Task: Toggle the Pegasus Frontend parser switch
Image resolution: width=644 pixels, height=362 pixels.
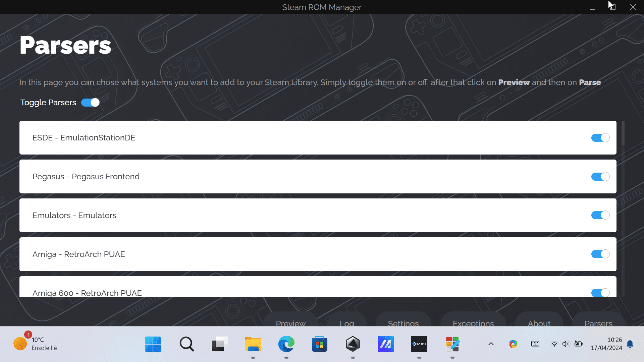Action: click(x=600, y=177)
